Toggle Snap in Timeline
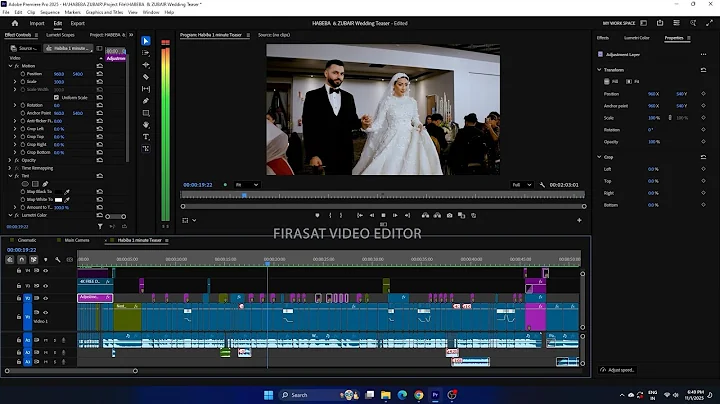This screenshot has width=720, height=404. click(x=22, y=259)
